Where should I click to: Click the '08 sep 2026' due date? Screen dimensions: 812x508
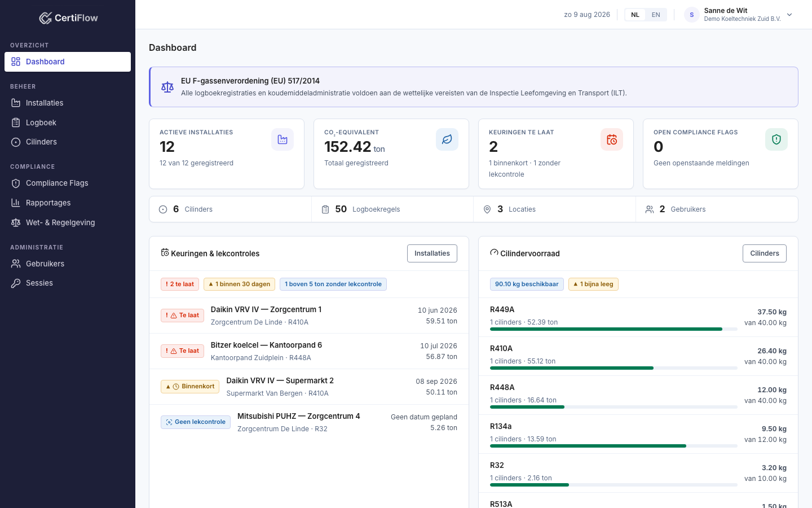point(436,382)
